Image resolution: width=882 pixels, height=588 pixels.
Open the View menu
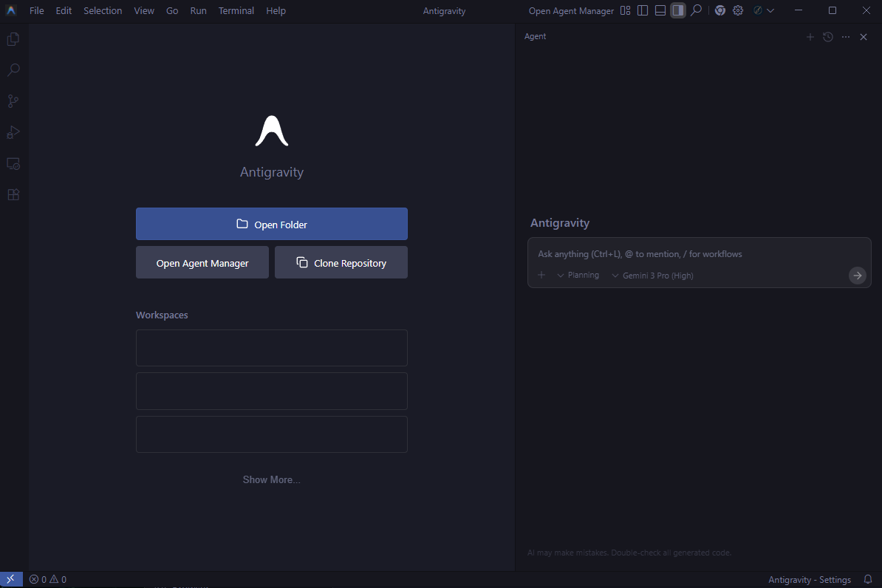pyautogui.click(x=144, y=10)
